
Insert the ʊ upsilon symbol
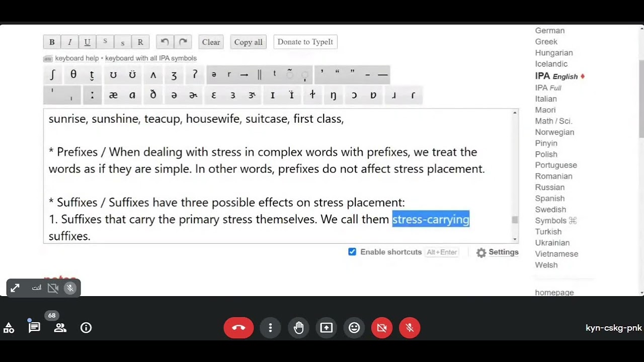coord(113,75)
